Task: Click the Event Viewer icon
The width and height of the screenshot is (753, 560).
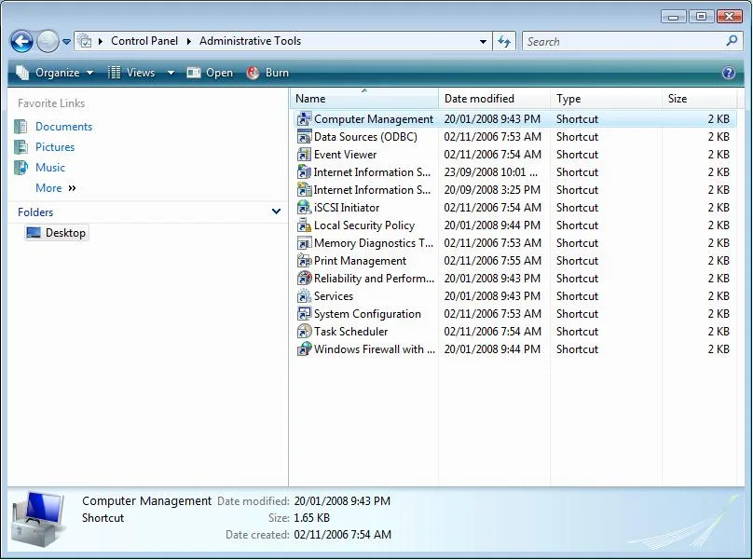Action: 304,154
